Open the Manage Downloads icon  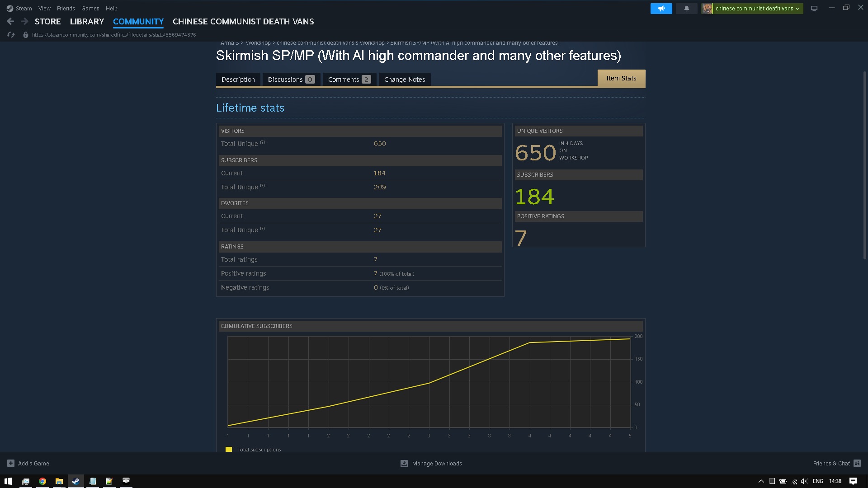[x=404, y=463]
